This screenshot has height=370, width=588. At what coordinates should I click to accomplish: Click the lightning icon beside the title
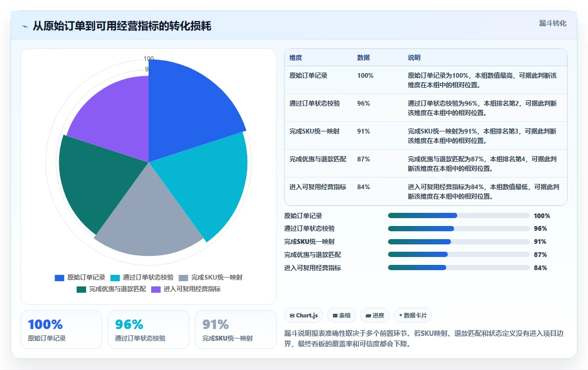25,26
